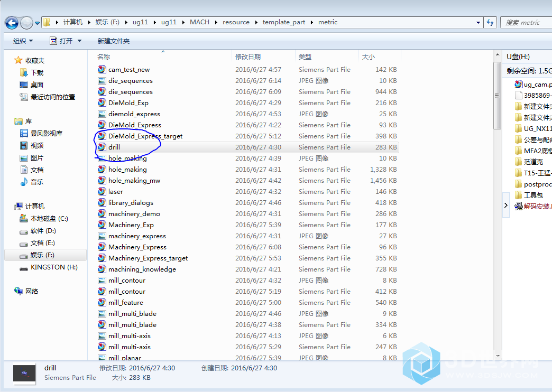Open the 视频 library icon

(x=24, y=145)
